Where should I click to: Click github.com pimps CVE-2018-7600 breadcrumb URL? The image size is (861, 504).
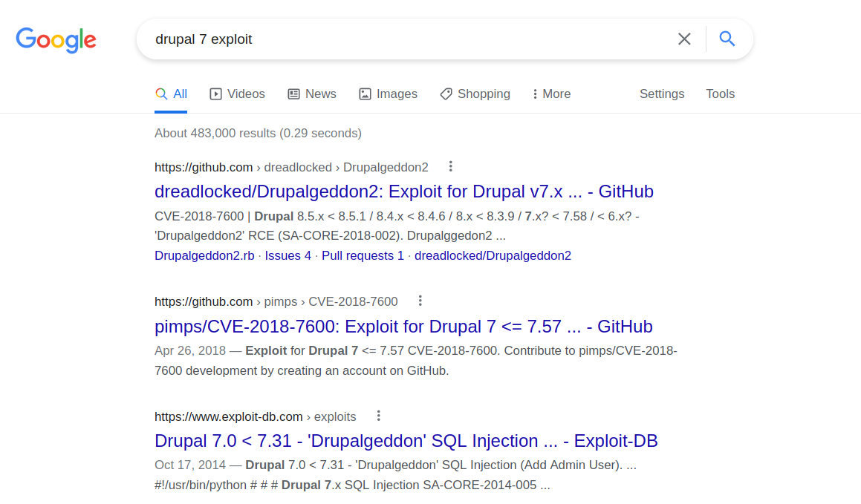tap(276, 301)
